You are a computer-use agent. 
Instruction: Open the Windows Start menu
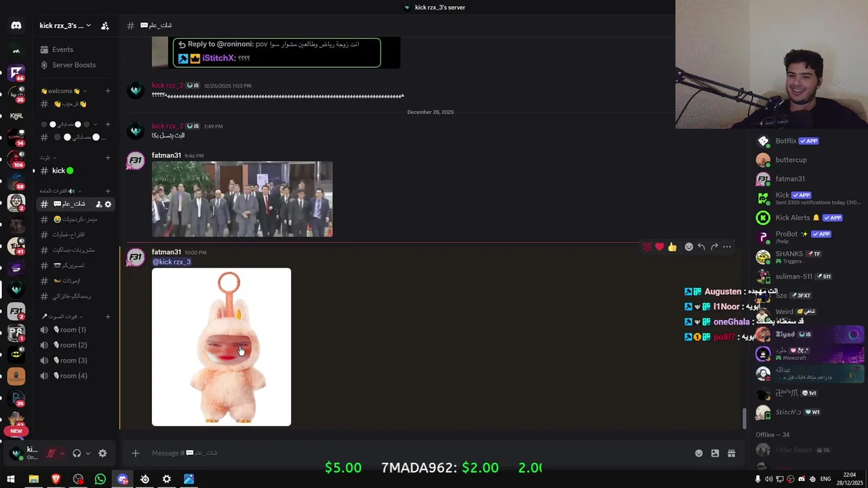(11, 479)
